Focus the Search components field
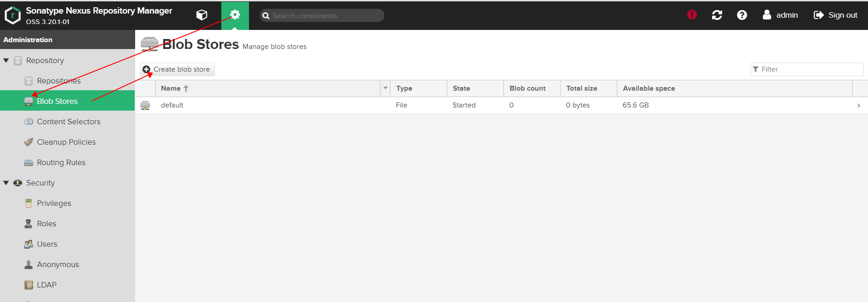868x302 pixels. click(x=322, y=15)
